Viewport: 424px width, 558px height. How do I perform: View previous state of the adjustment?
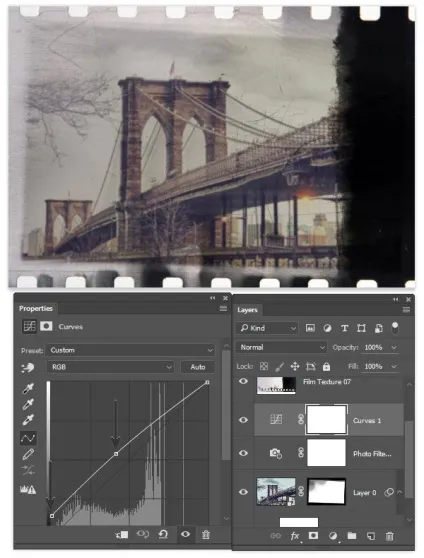[143, 534]
